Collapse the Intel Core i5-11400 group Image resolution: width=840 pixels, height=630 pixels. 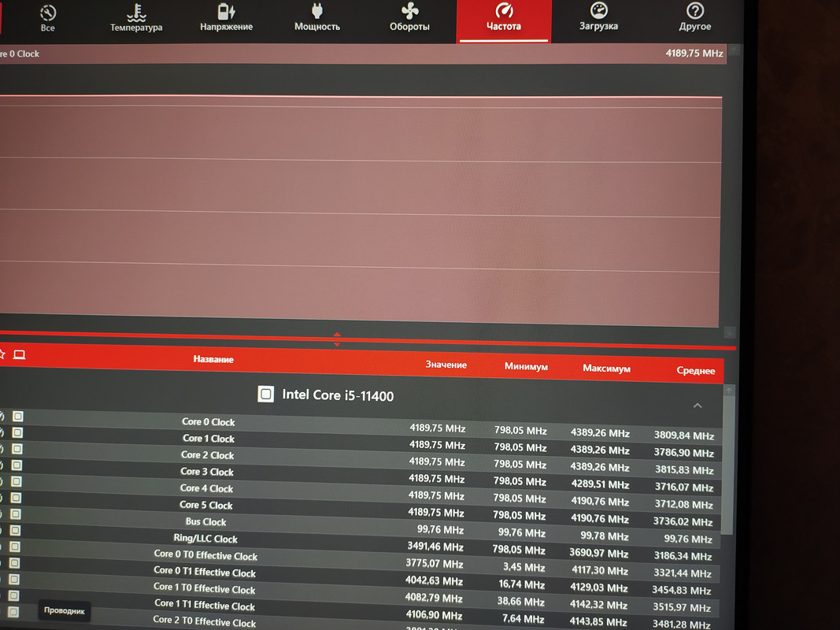[698, 406]
